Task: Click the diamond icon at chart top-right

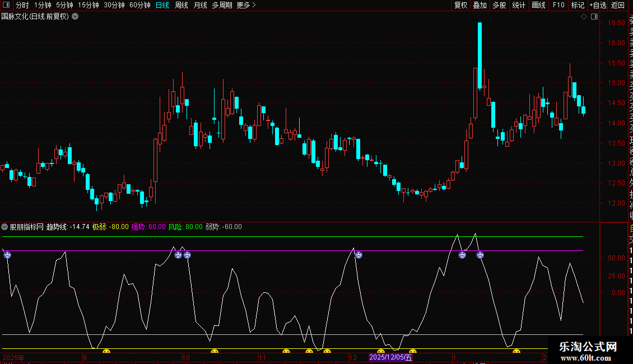Action: click(x=584, y=17)
